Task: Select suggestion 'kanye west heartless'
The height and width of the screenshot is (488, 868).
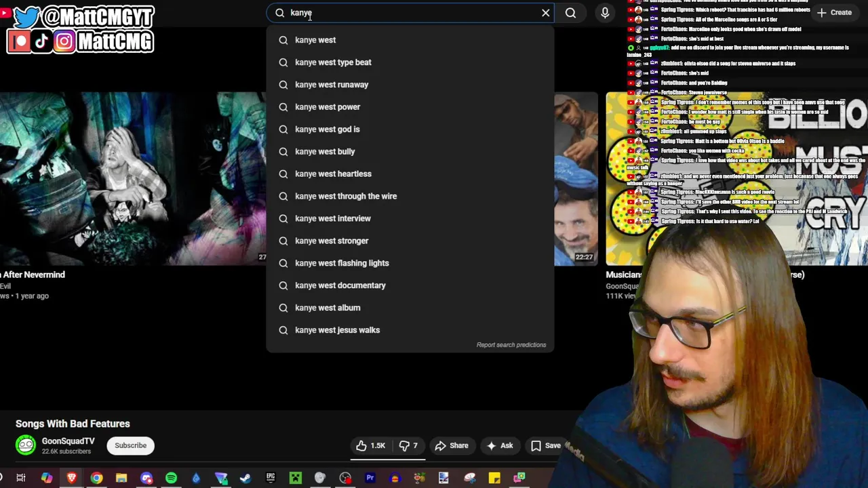Action: 410,174
